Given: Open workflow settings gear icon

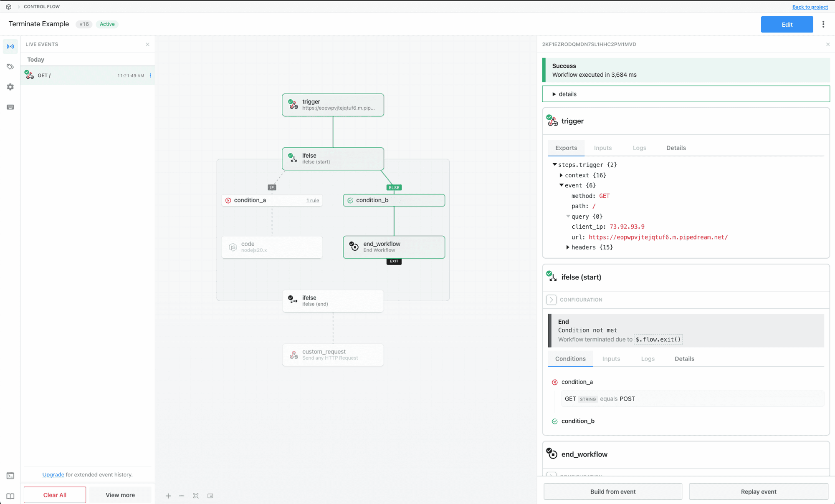Looking at the screenshot, I should [10, 87].
